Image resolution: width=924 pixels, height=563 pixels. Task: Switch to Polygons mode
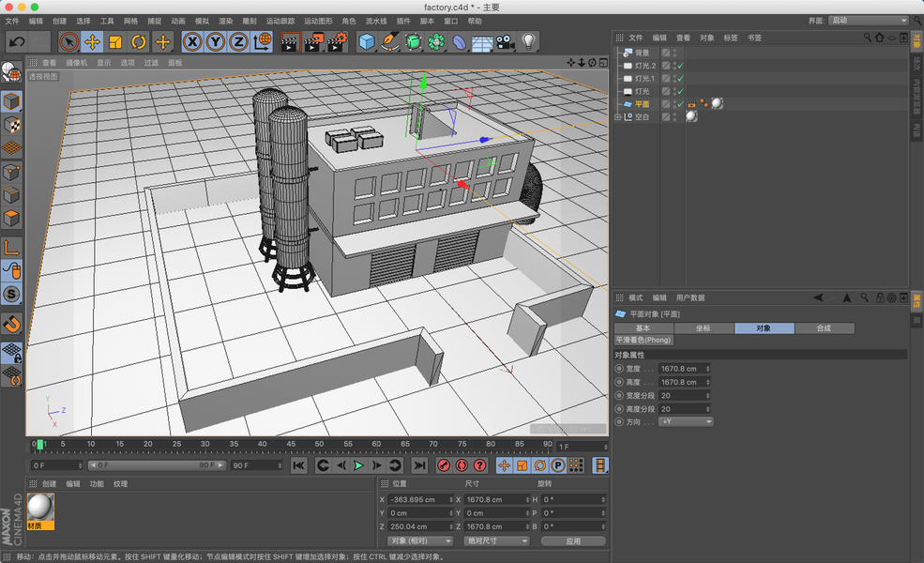coord(12,219)
